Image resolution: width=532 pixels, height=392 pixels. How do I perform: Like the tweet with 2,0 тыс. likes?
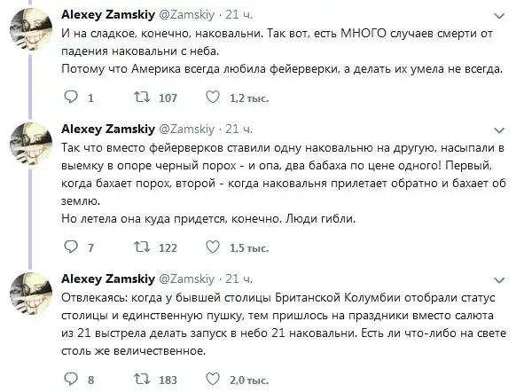[x=215, y=380]
